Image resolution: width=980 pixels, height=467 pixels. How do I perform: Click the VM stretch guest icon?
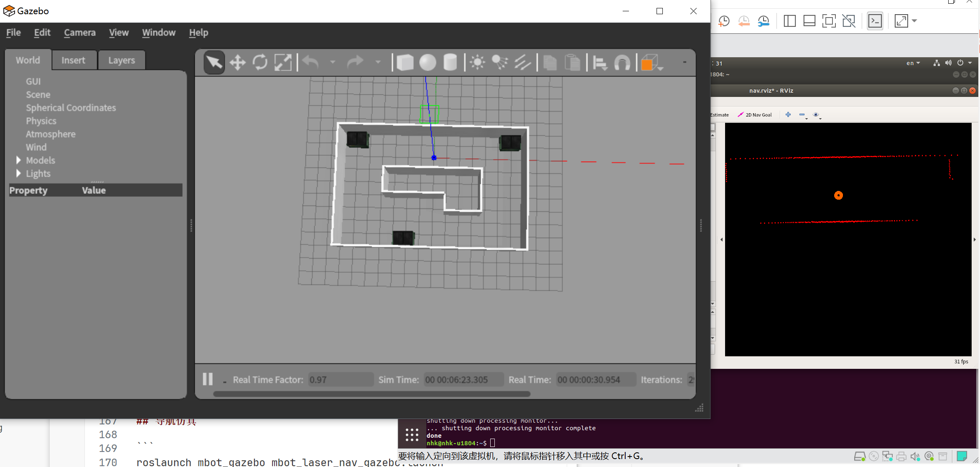coord(901,21)
